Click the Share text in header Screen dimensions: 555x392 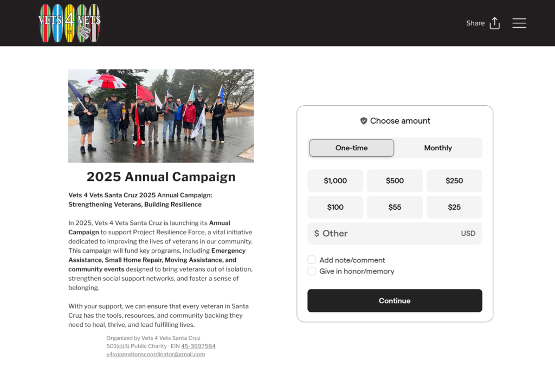tap(475, 23)
